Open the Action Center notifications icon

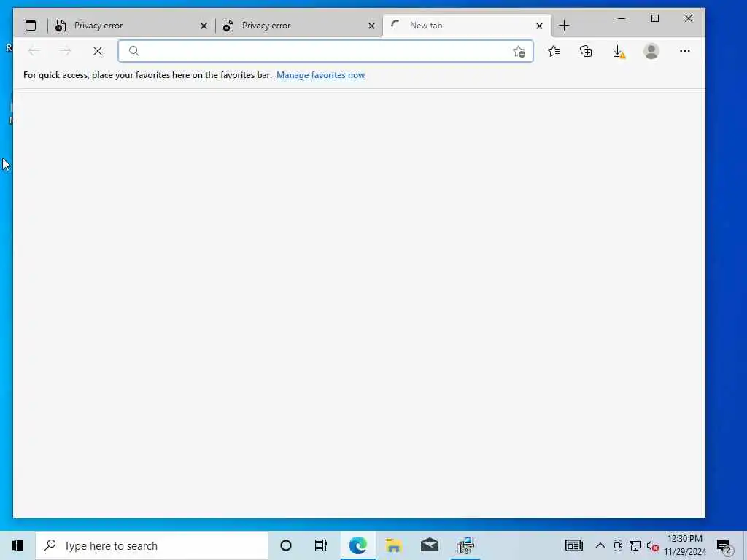724,546
